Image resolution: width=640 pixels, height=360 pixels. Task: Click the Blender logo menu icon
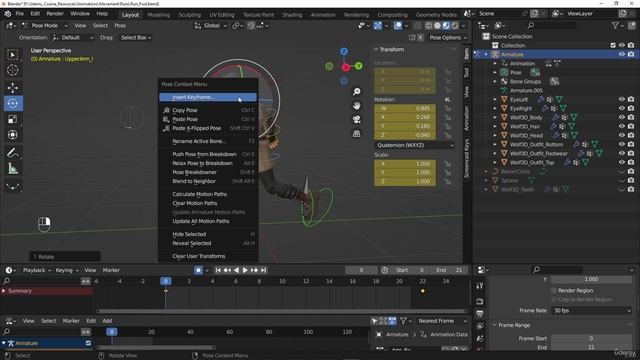(7, 14)
